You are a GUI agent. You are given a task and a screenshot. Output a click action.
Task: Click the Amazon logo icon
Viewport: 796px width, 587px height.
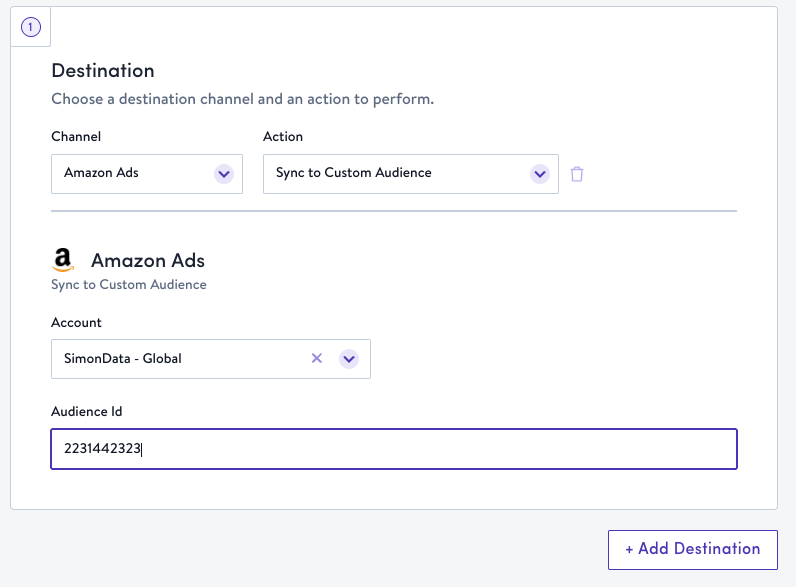pos(63,260)
